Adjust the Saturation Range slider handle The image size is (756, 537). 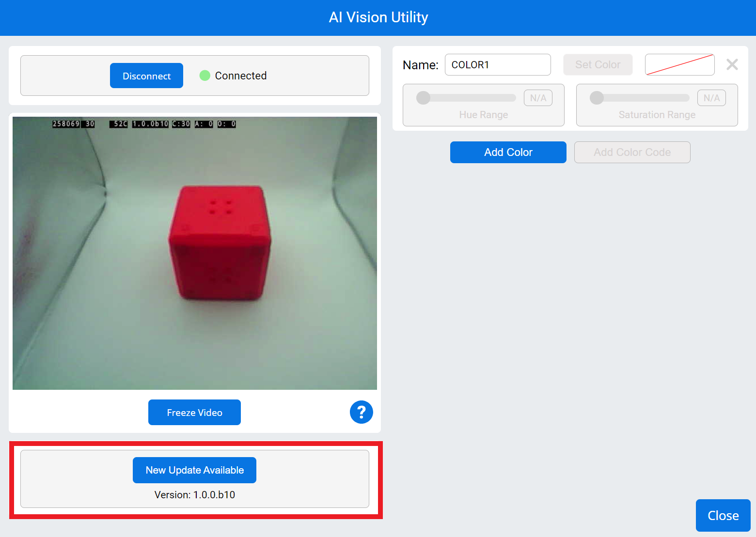[x=596, y=97]
